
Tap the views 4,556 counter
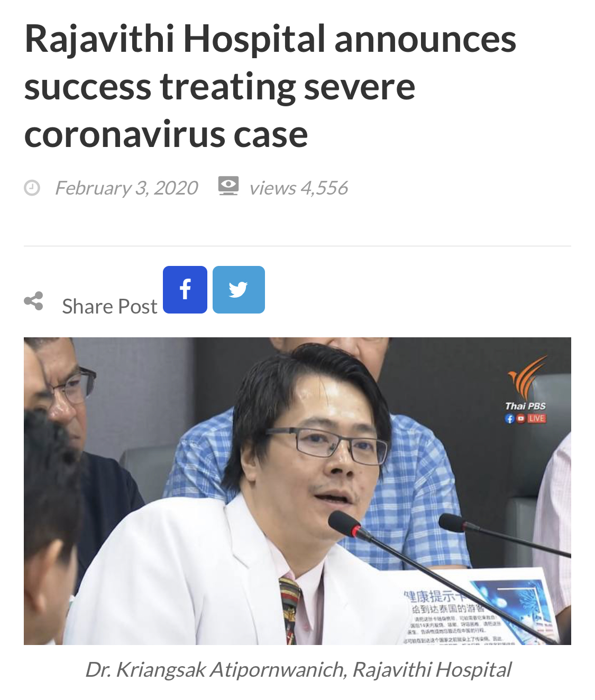(x=299, y=188)
